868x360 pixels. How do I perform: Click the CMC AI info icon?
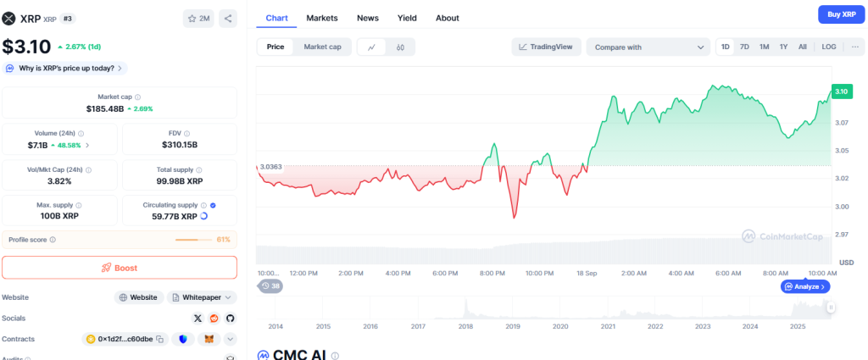click(x=335, y=356)
